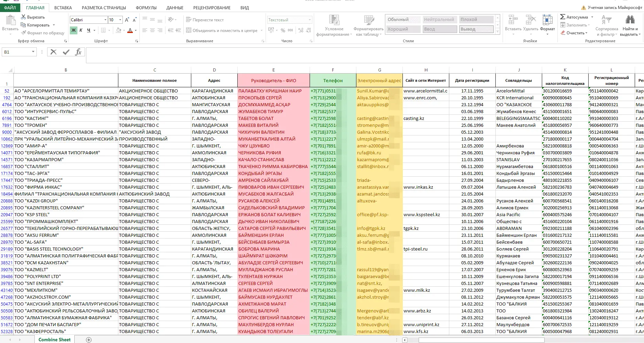This screenshot has height=343, width=644.
Task: Click the increase decimal places icon
Action: (x=301, y=30)
